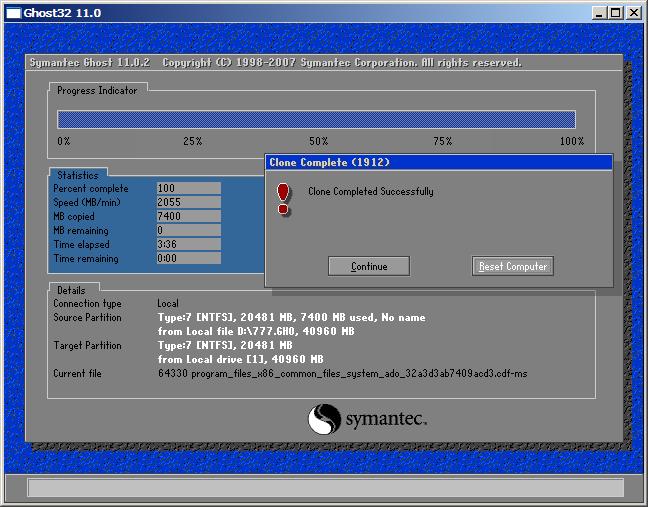Viewport: 648px width, 507px height.
Task: Click the Symantec yin-yang logo
Action: [x=325, y=419]
